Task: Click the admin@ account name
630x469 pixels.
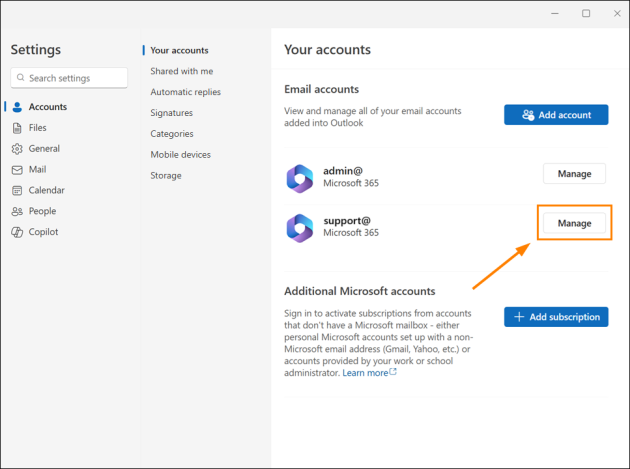Action: (x=343, y=171)
